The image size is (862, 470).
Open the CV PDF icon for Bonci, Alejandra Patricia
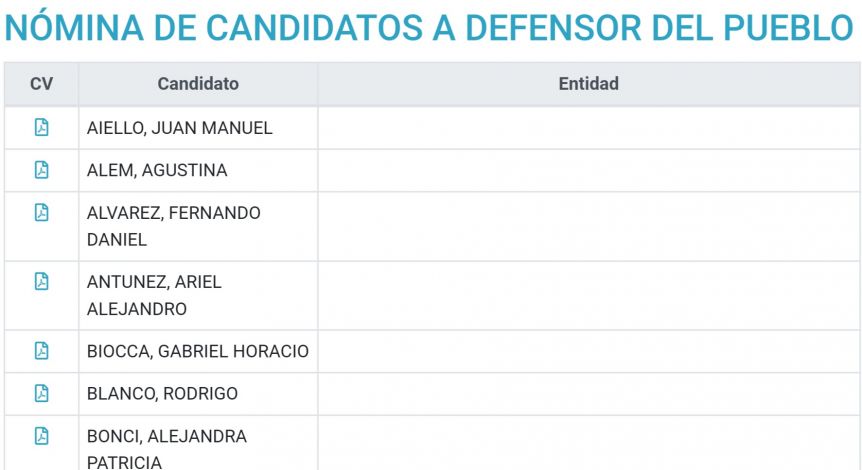[41, 435]
